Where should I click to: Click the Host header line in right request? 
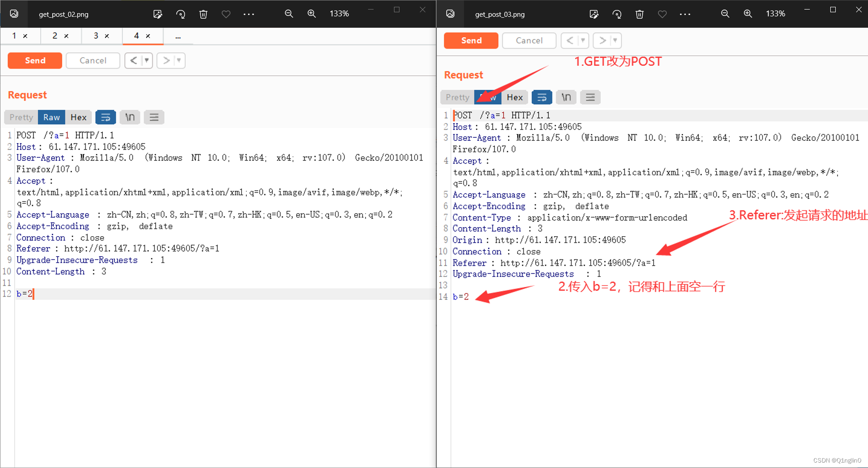[517, 127]
